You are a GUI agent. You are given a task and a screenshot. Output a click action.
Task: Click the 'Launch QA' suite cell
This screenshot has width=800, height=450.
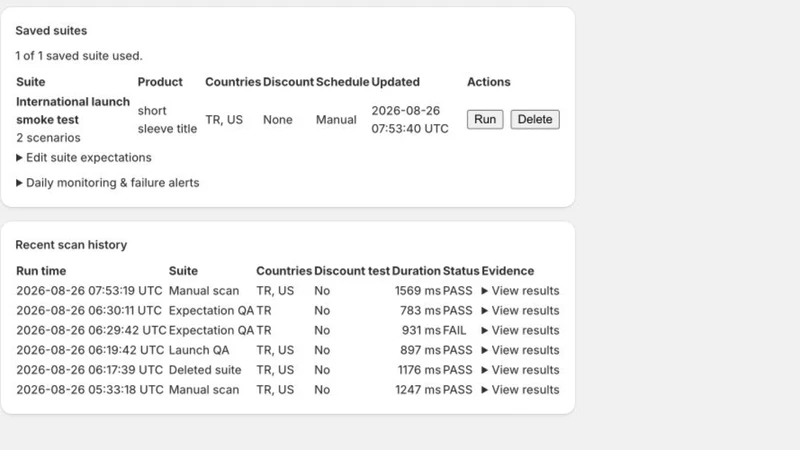(x=199, y=351)
